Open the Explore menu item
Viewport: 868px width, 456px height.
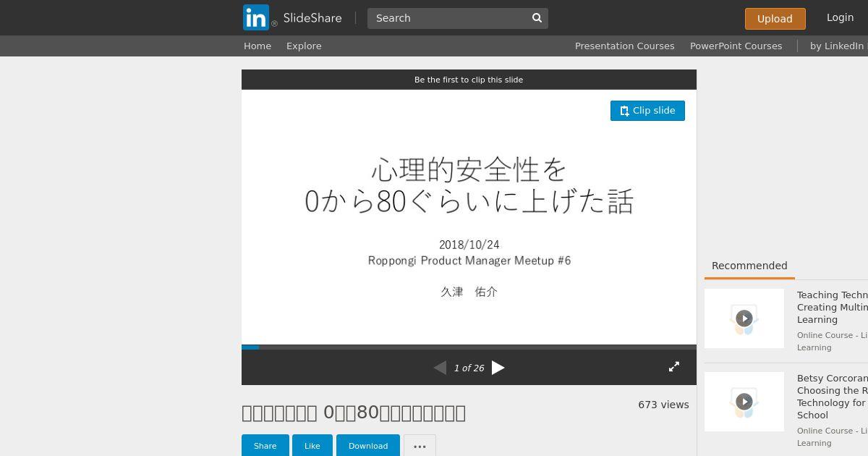click(x=304, y=46)
